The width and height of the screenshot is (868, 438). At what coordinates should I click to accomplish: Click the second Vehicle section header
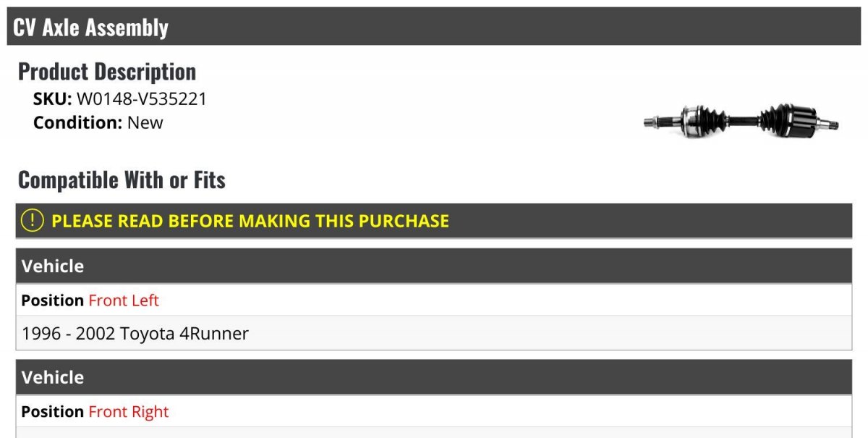[434, 377]
